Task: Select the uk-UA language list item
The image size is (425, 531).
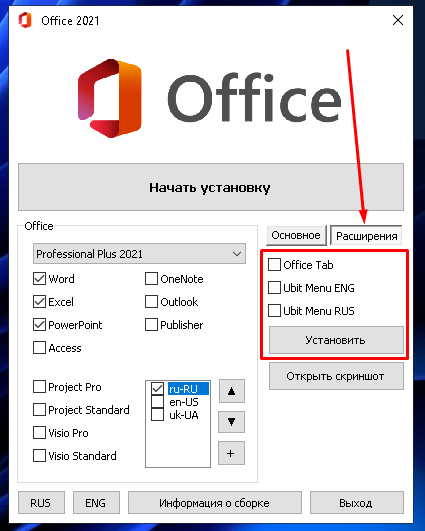Action: point(184,415)
